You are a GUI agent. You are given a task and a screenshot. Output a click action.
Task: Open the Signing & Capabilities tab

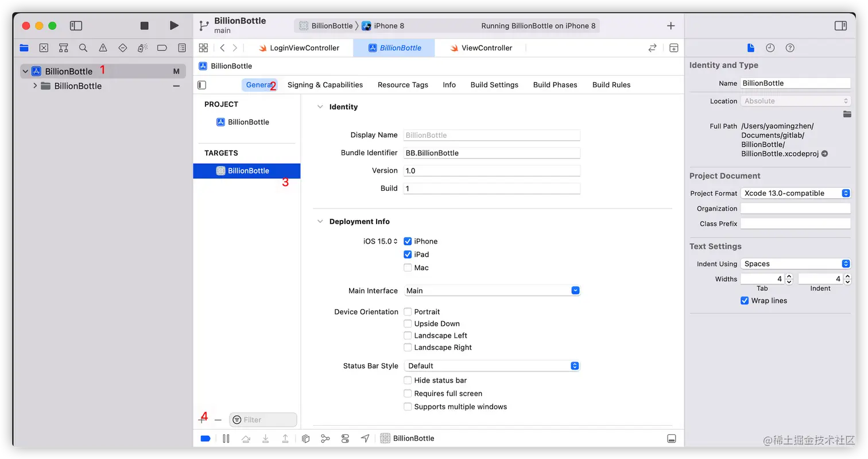[325, 84]
